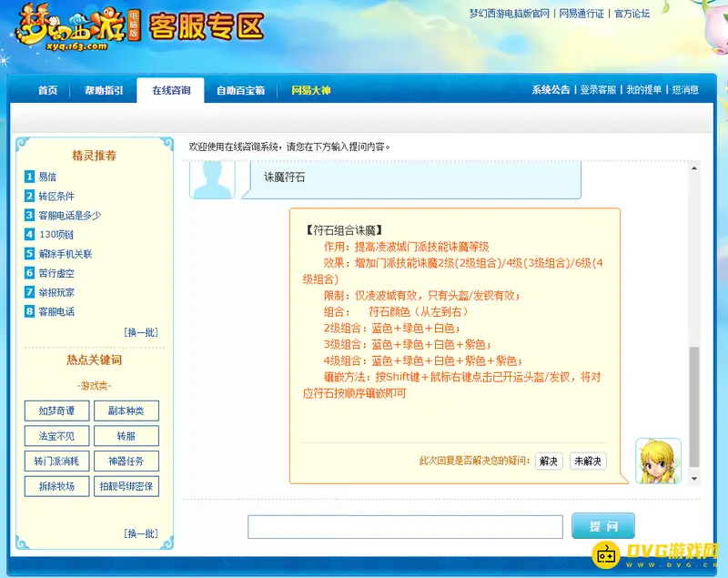Click number 1 icon beside 易信
Image resolution: width=728 pixels, height=578 pixels.
29,177
